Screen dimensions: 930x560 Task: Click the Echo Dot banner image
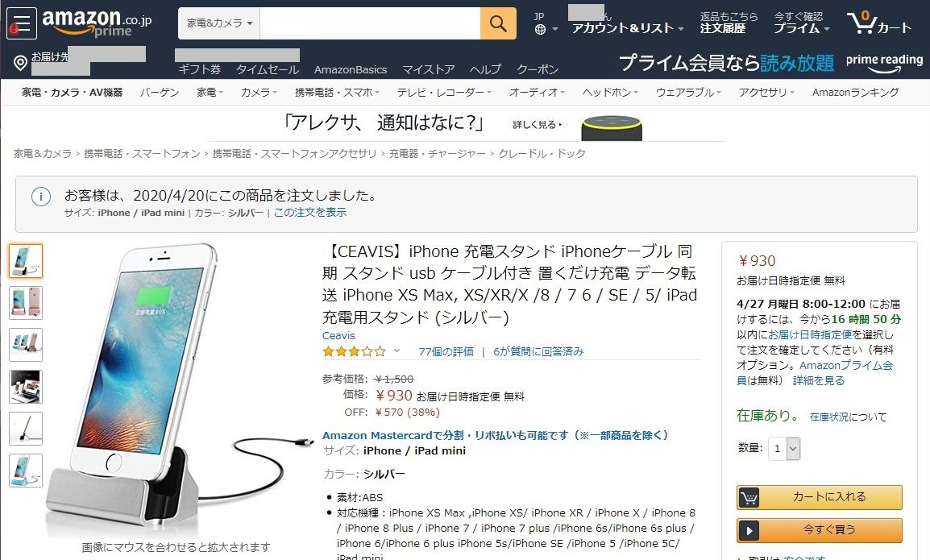[x=612, y=127]
